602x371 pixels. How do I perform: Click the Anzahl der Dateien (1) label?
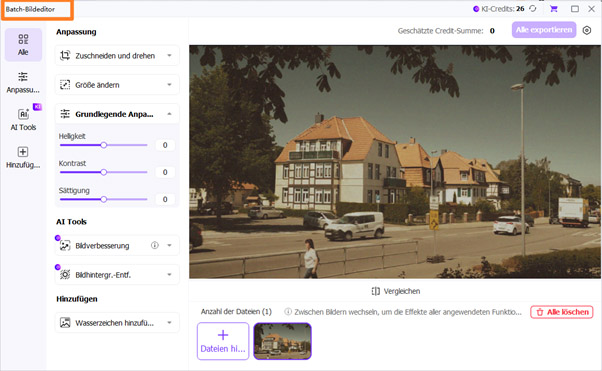(236, 312)
